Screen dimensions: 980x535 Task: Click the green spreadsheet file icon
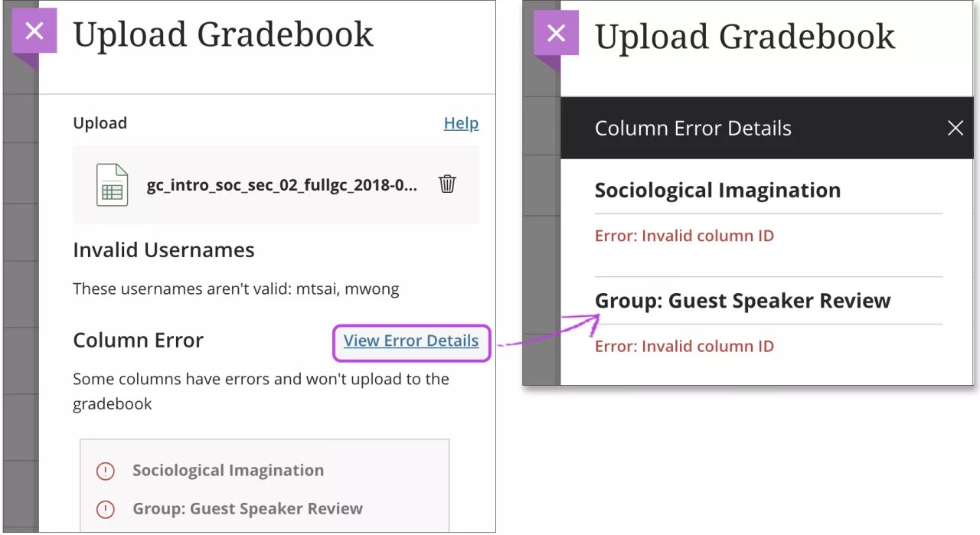[112, 184]
